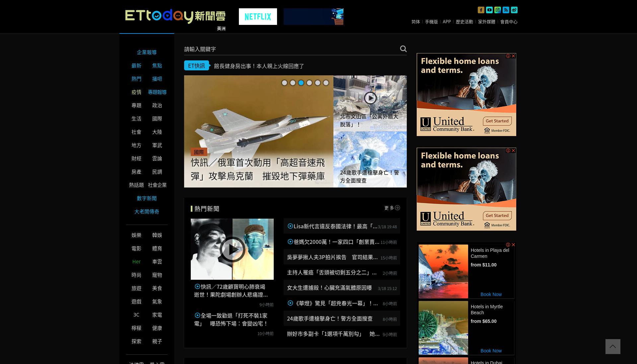Open Her category in sidebar
The height and width of the screenshot is (364, 637).
point(136,262)
